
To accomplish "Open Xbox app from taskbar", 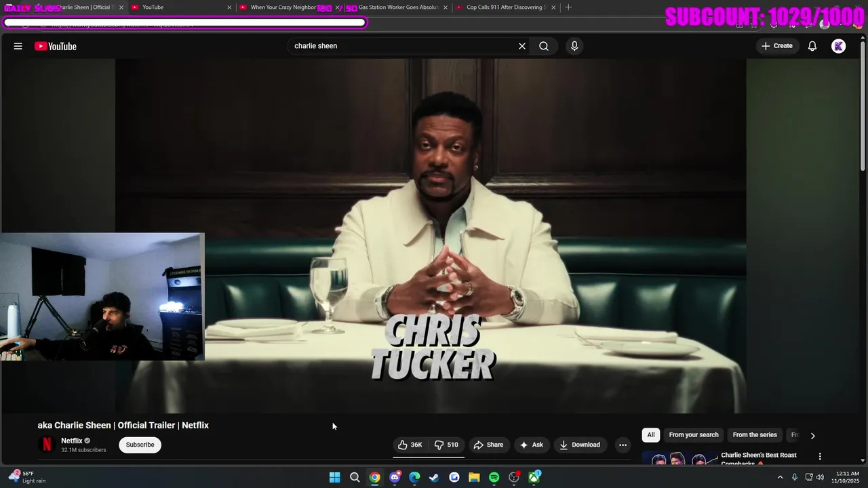I will (x=534, y=477).
